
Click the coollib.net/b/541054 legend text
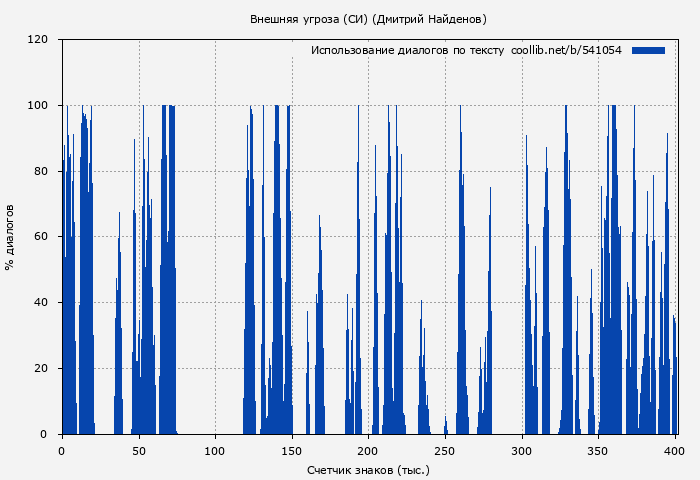tap(566, 50)
